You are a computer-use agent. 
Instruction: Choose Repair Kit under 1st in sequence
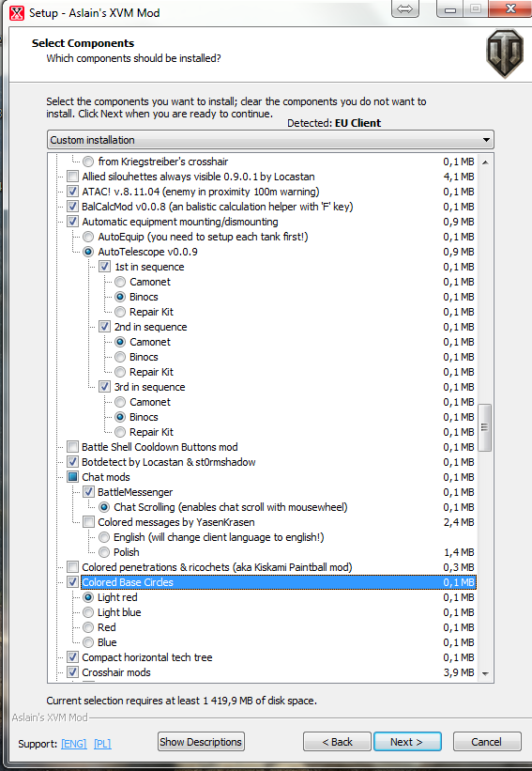click(x=120, y=312)
